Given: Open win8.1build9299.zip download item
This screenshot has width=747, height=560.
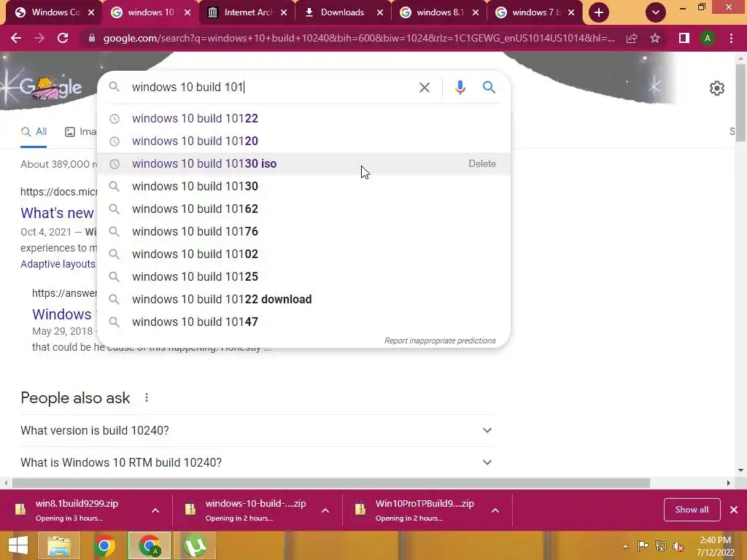Looking at the screenshot, I should coord(76,510).
